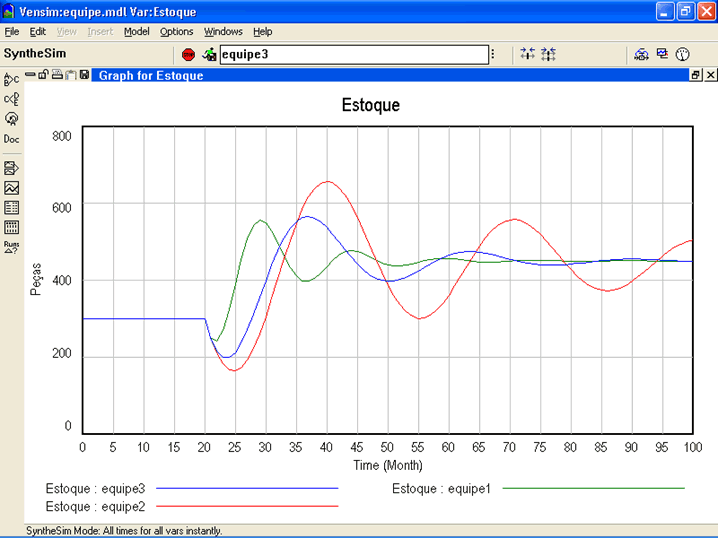Open the Causes Strip graph tool
This screenshot has height=539, width=719.
12,168
